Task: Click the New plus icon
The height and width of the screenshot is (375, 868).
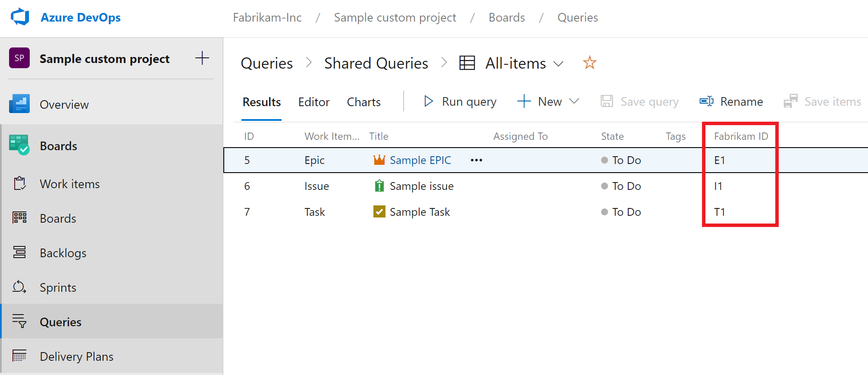Action: click(x=524, y=101)
